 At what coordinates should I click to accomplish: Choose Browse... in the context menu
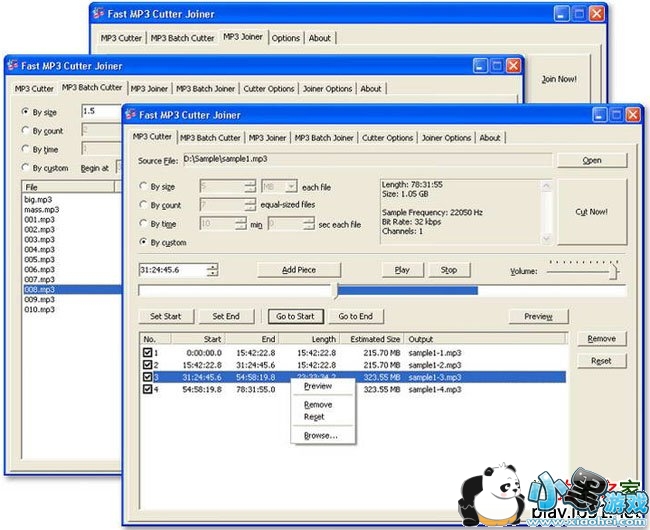tap(320, 436)
